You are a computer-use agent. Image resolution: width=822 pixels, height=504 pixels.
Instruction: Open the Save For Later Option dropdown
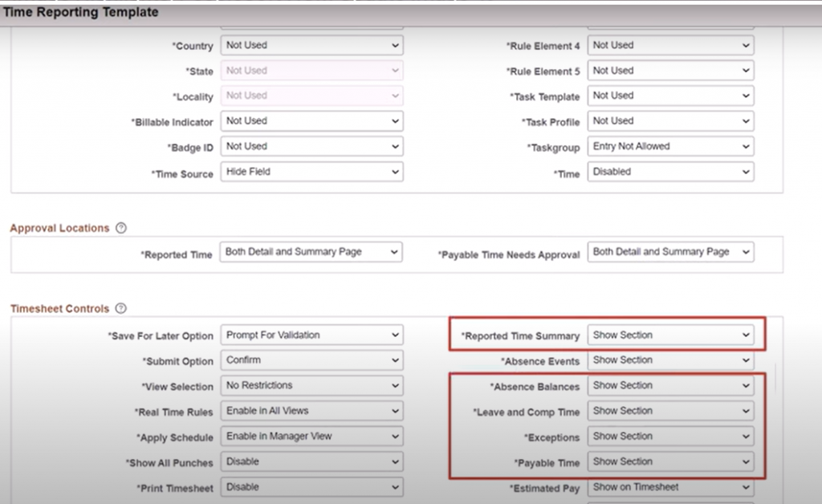[311, 335]
